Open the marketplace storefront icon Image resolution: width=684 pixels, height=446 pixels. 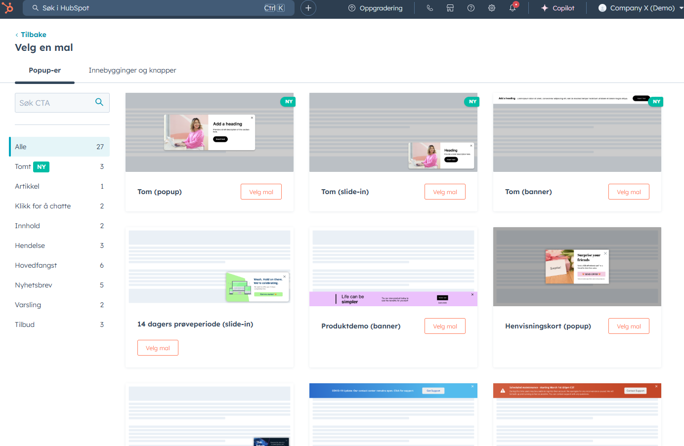pos(450,8)
